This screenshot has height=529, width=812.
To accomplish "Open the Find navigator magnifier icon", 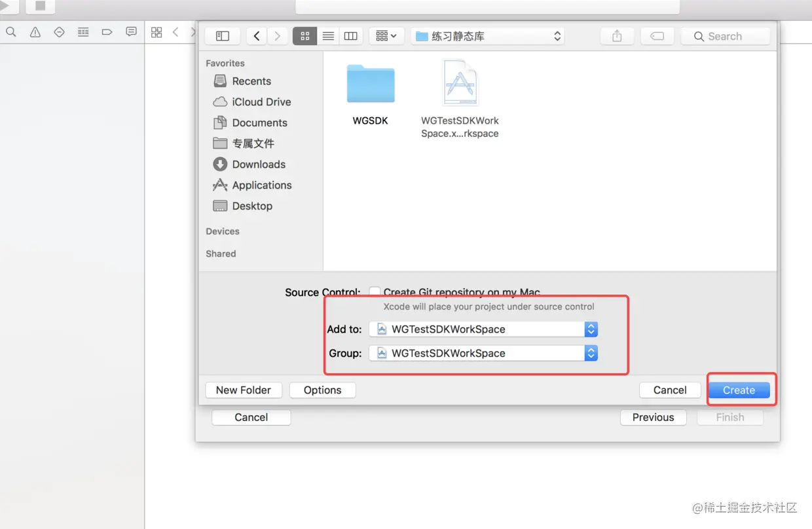I will 10,32.
